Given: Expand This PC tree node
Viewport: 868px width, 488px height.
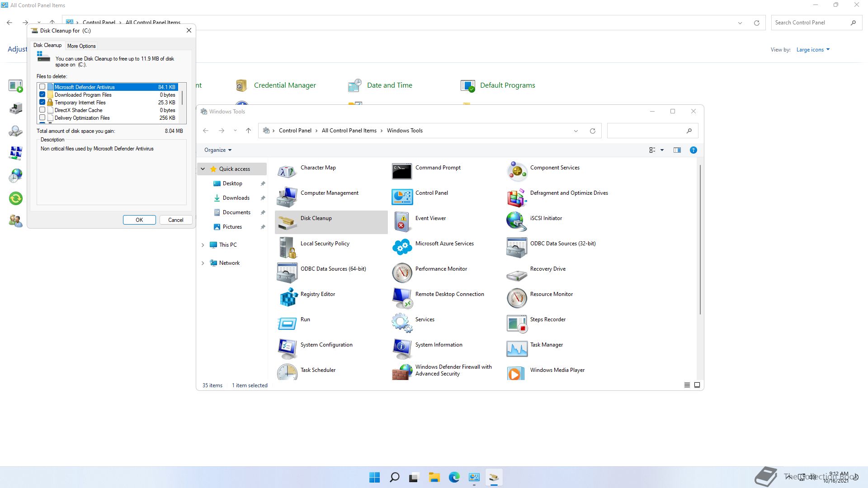Looking at the screenshot, I should coord(203,245).
